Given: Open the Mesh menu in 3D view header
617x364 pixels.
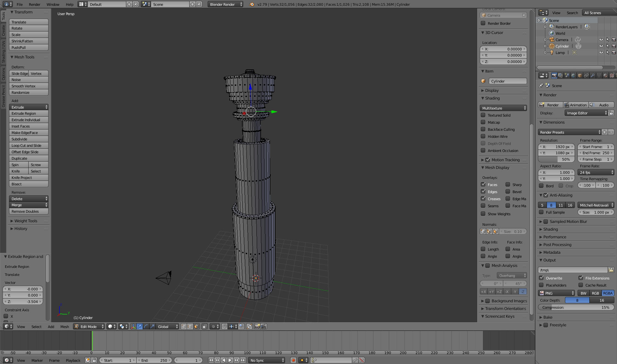Looking at the screenshot, I should coord(65,326).
